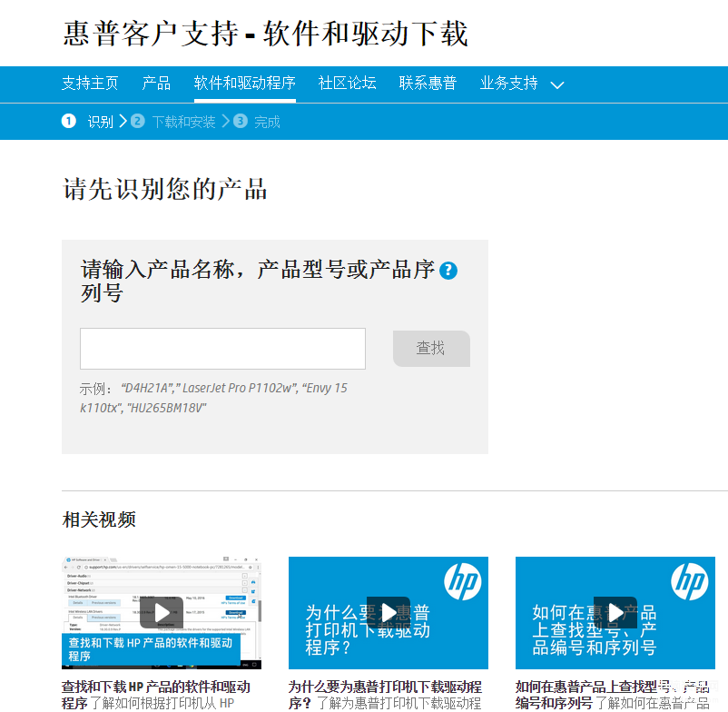Expand the 业务支持 dropdown menu
This screenshot has height=712, width=728.
coord(522,84)
